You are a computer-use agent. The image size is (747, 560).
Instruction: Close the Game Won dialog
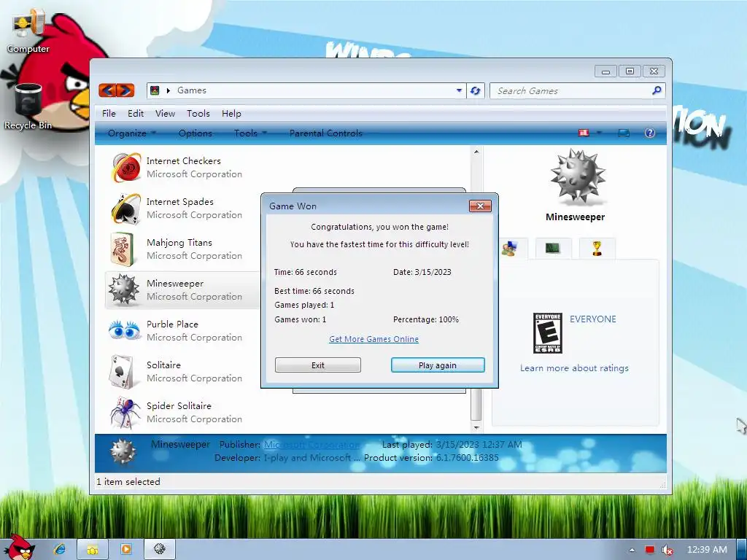coord(480,206)
